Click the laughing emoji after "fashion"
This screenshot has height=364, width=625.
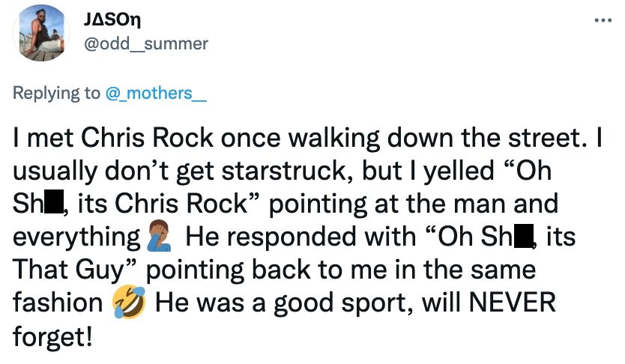pos(127,303)
